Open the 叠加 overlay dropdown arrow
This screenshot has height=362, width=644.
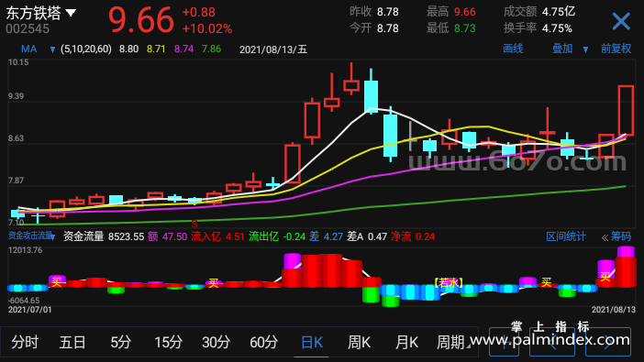(x=585, y=49)
